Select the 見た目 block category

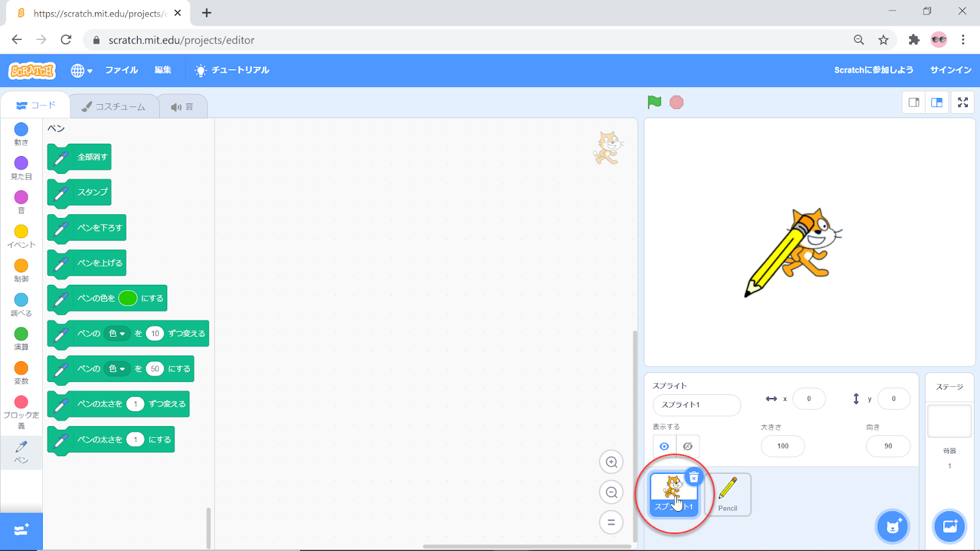pyautogui.click(x=21, y=168)
